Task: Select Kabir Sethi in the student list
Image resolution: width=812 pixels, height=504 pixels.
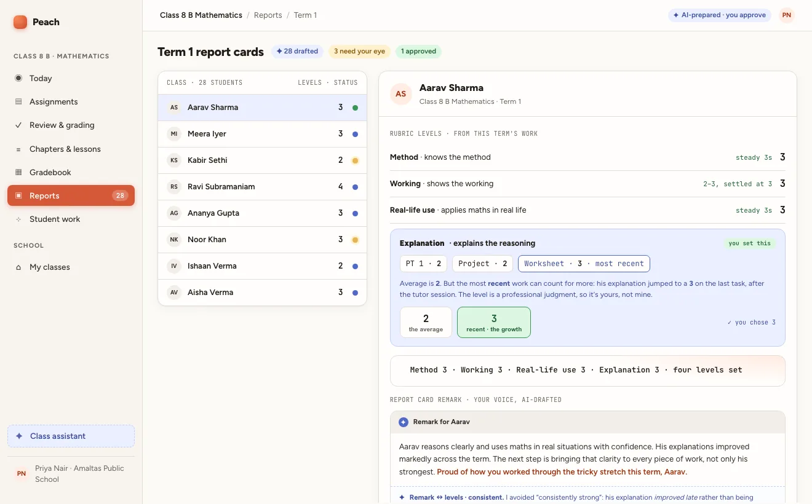Action: coord(262,160)
